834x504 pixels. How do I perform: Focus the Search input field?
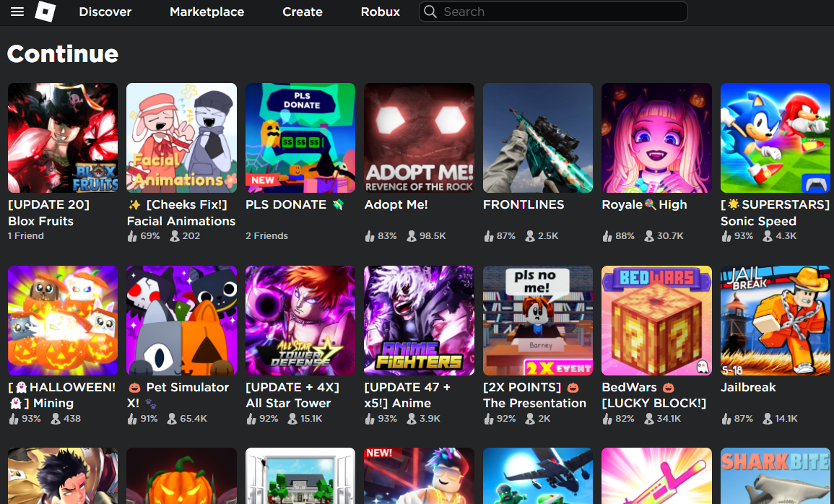553,12
